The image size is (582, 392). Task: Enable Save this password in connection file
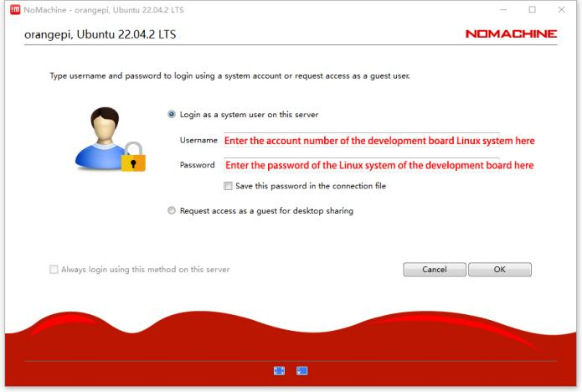(x=228, y=186)
